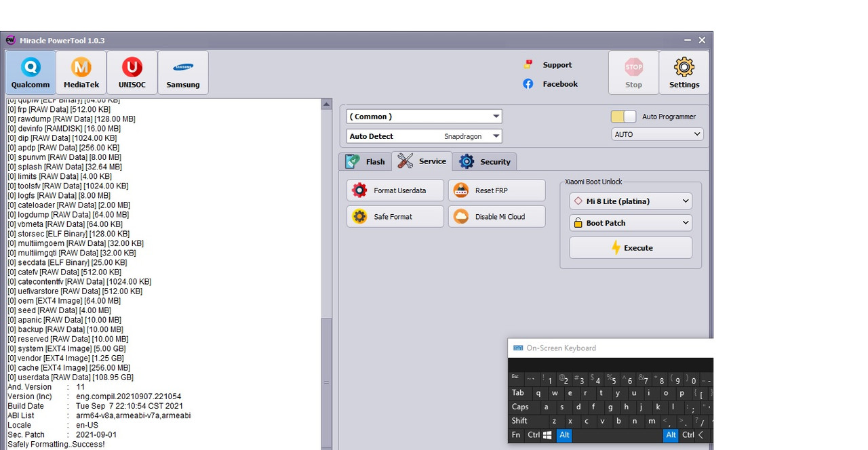This screenshot has height=450, width=868.
Task: Open the AUTO programmer dropdown
Action: [657, 134]
